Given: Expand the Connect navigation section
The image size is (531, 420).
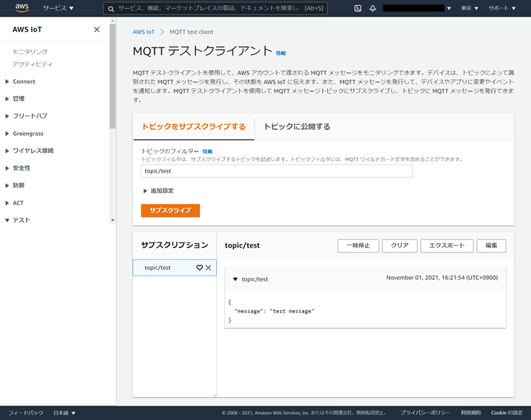Looking at the screenshot, I should tap(20, 82).
